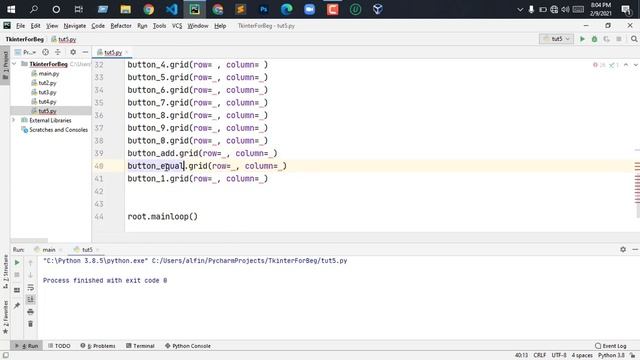Click the Expand/Collapse all icon in Project panel
Viewport: 640px width, 360px height.
coord(58,52)
